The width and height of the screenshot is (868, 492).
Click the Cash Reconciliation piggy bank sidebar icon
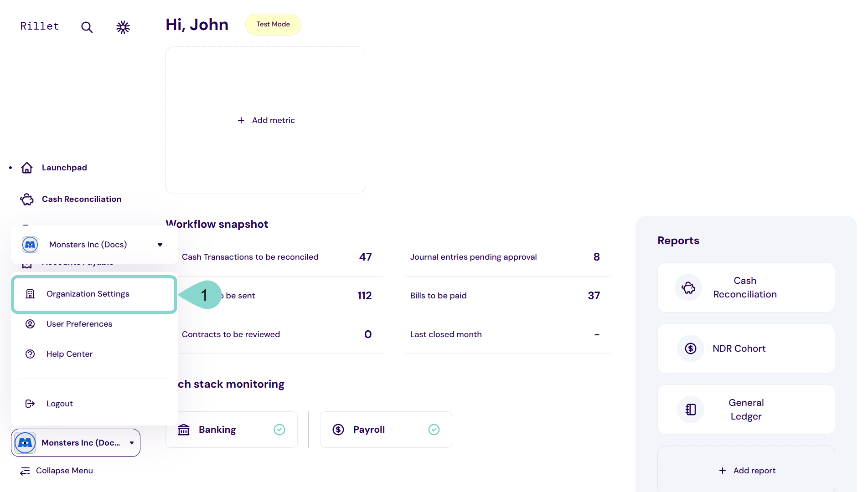27,200
